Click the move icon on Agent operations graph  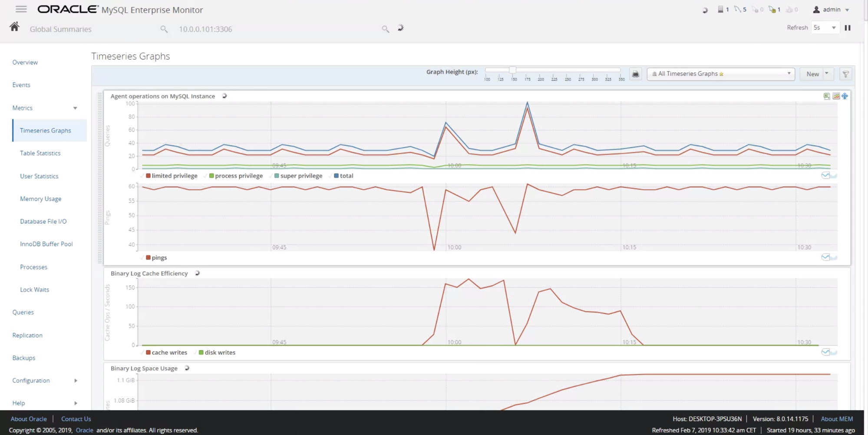click(x=845, y=96)
